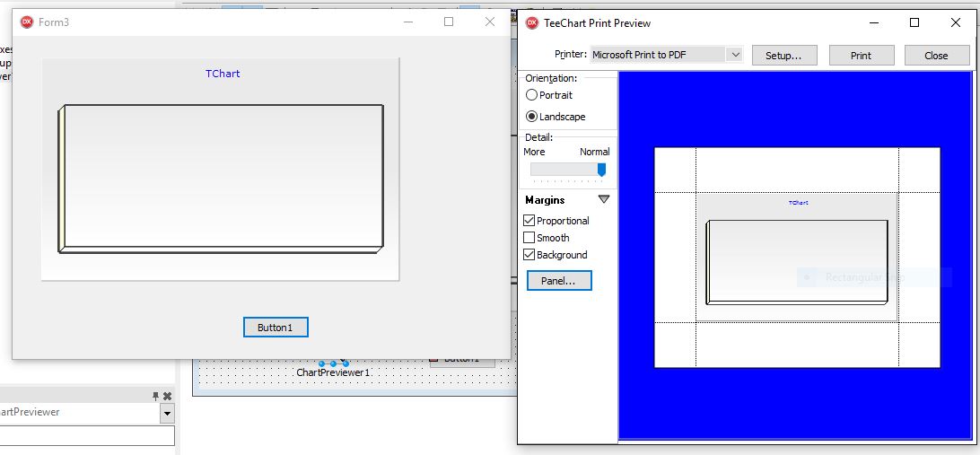Close the preview using the Close button
This screenshot has width=980, height=455.
click(936, 55)
